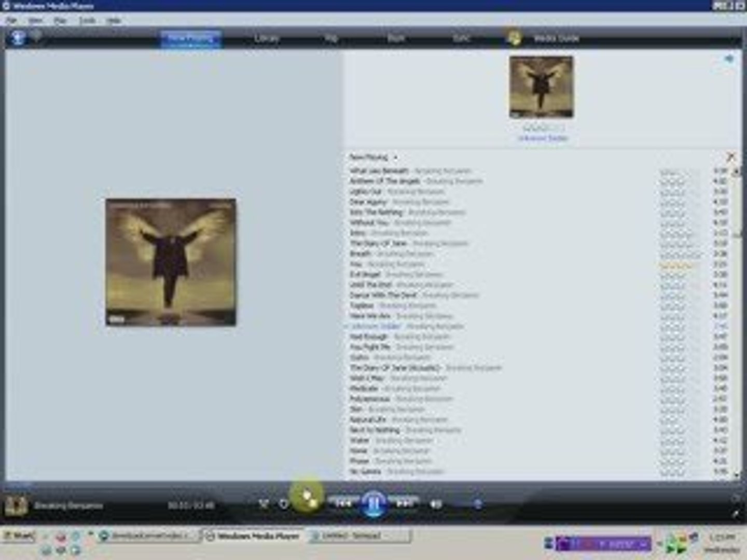Image resolution: width=747 pixels, height=560 pixels.
Task: Click the playlist scrollbar down arrow
Action: coord(737,474)
